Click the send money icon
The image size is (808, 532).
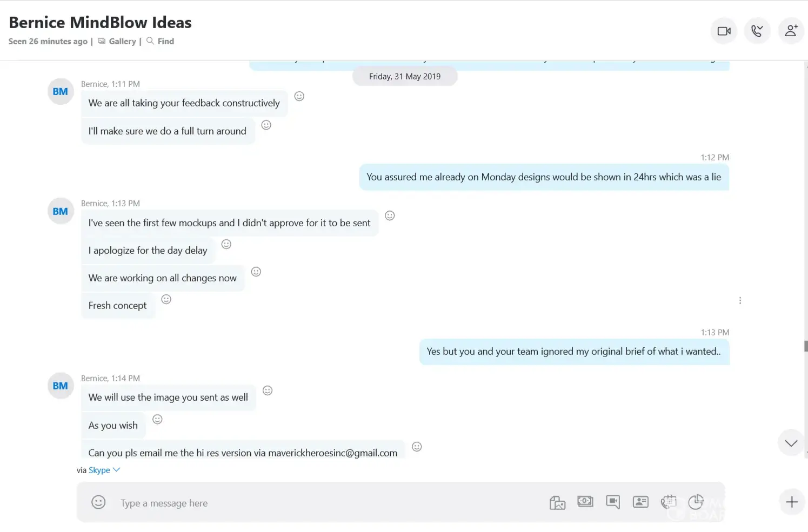point(585,502)
